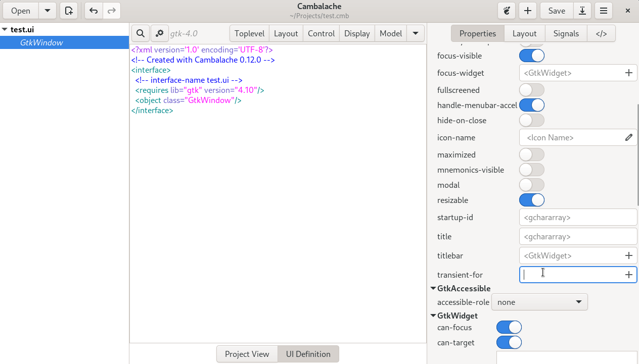639x364 pixels.
Task: Toggle the focus-visible switch
Action: click(532, 56)
